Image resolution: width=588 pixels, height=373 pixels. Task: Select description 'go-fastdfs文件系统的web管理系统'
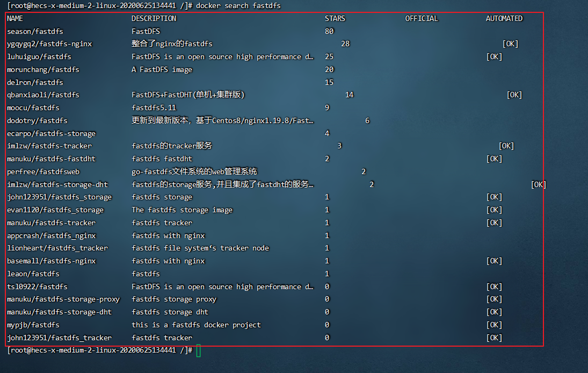click(194, 172)
